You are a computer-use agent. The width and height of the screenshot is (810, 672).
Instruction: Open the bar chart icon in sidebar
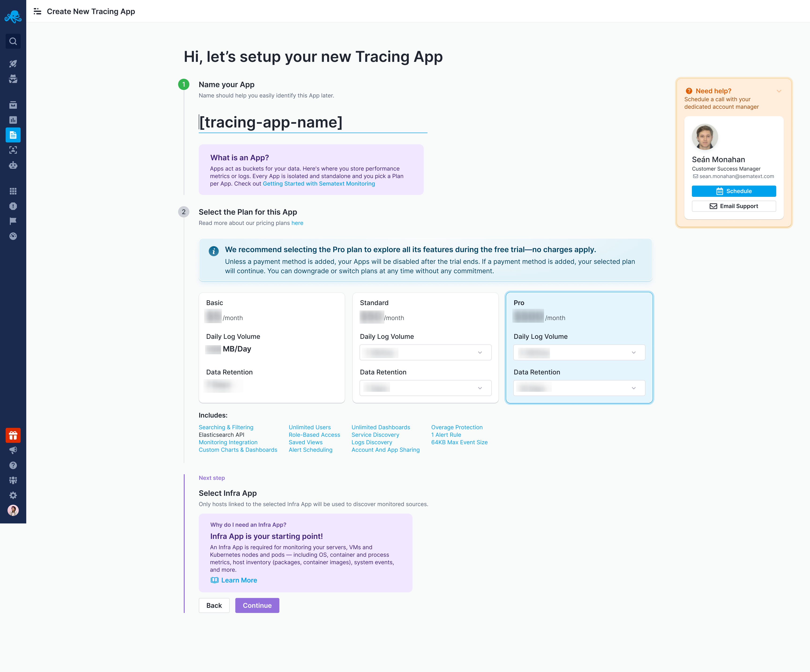pos(13,120)
